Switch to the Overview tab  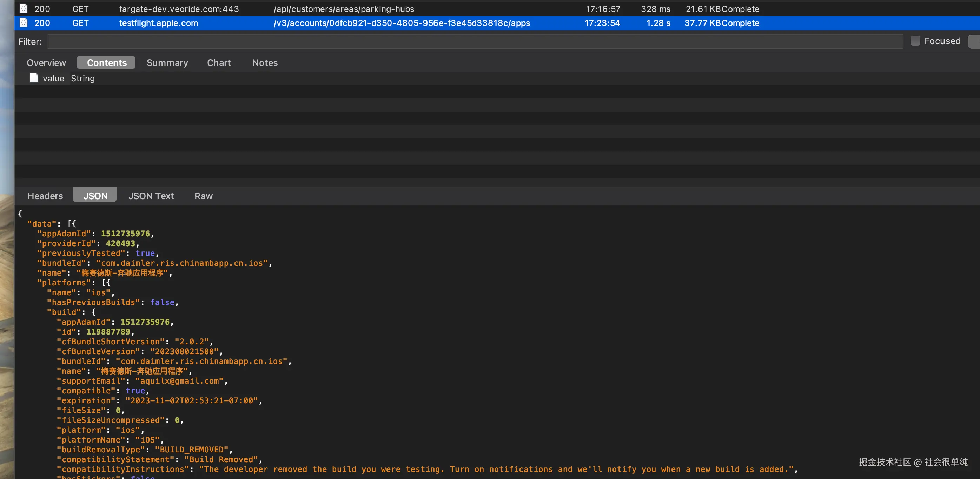tap(46, 63)
